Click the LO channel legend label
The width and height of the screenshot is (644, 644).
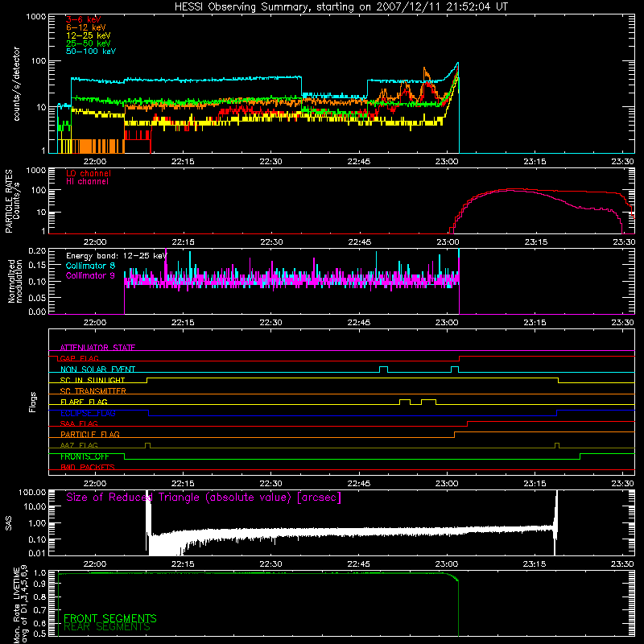89,173
